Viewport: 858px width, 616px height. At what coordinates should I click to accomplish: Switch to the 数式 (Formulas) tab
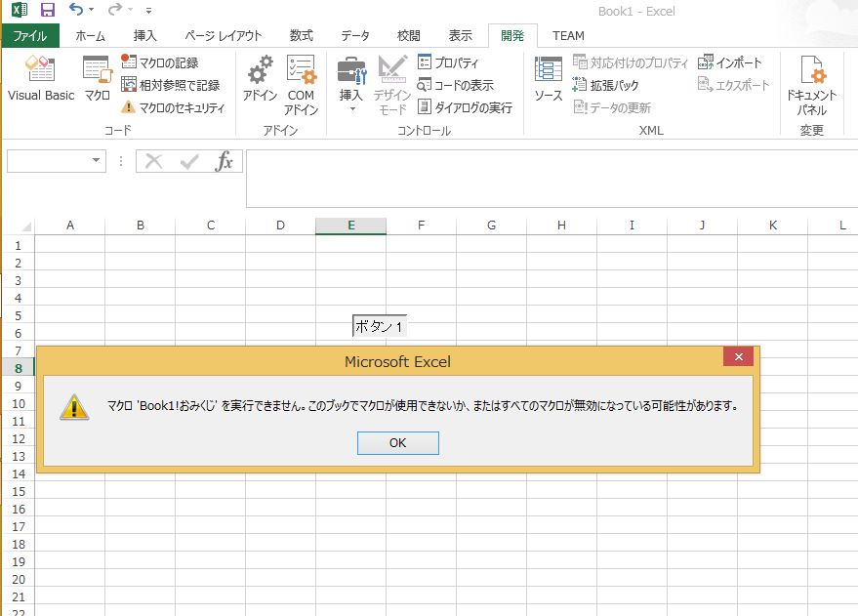[x=301, y=35]
